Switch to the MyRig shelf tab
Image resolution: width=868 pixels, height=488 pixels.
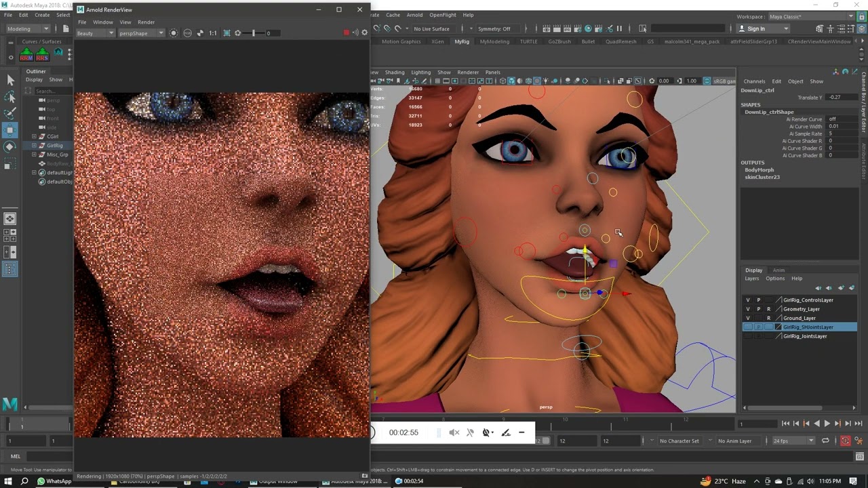[462, 41]
